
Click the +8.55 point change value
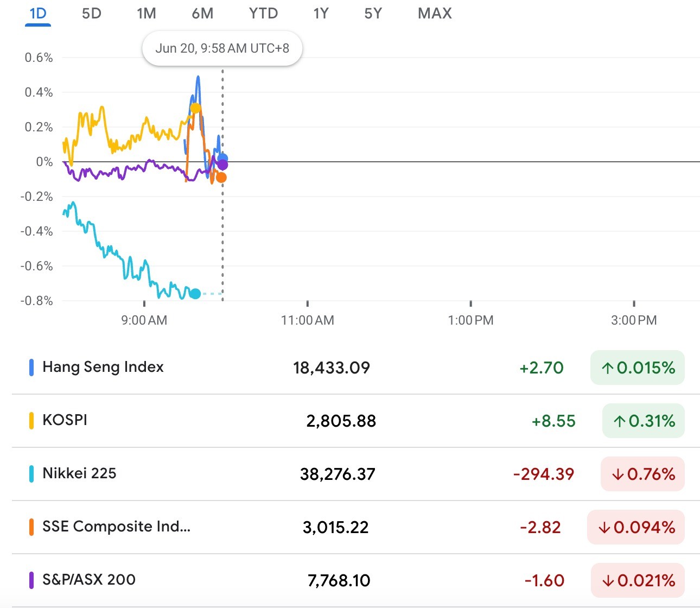(553, 421)
